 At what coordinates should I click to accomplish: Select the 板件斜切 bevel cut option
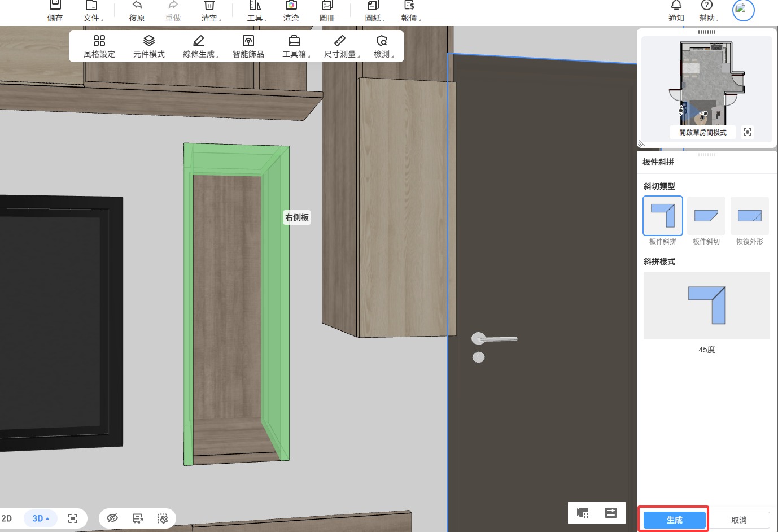[x=706, y=216]
